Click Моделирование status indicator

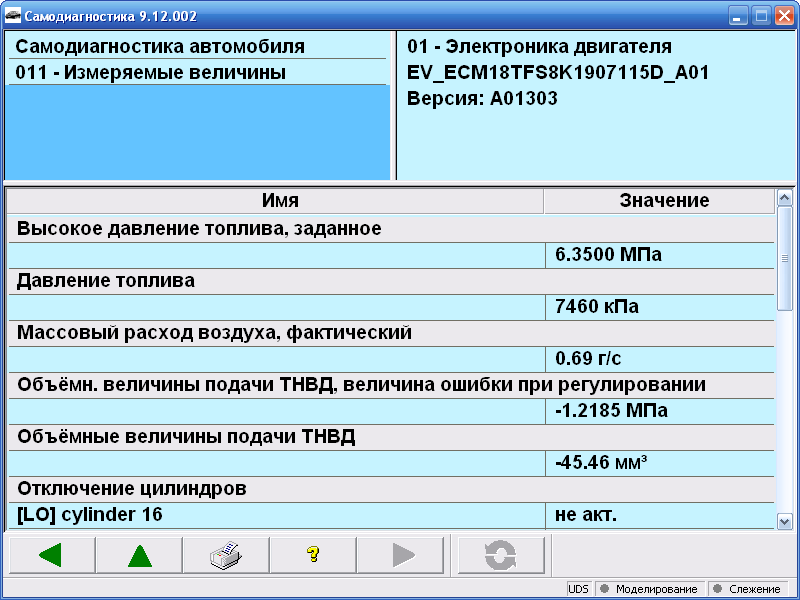click(x=649, y=589)
